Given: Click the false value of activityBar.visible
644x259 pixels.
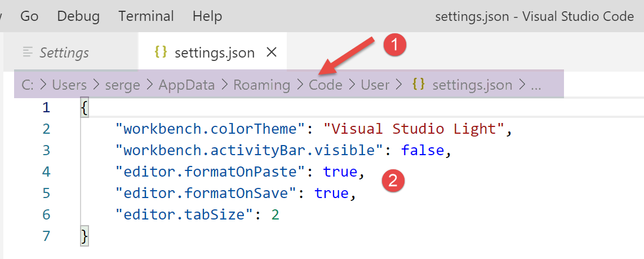Looking at the screenshot, I should 422,150.
